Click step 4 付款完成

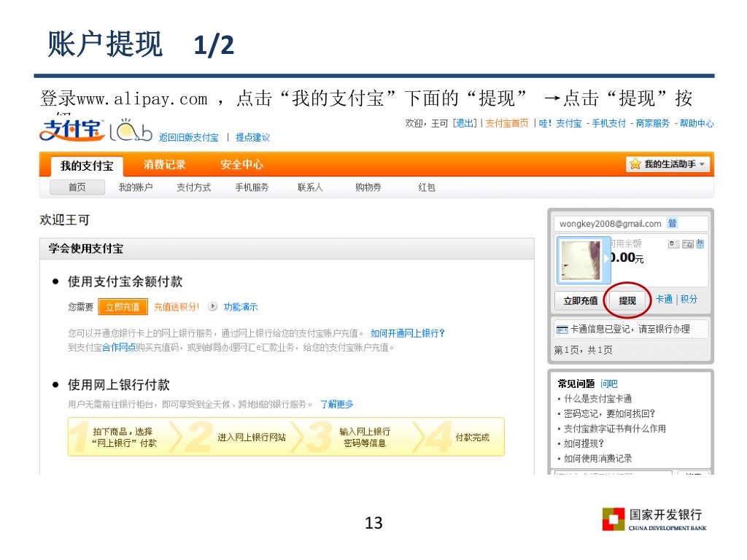[x=472, y=437]
